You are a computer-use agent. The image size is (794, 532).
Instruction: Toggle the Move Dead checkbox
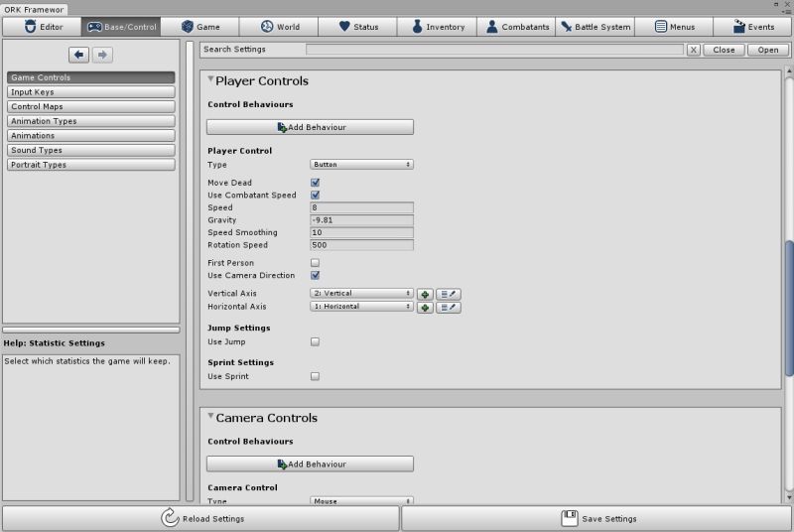(315, 183)
